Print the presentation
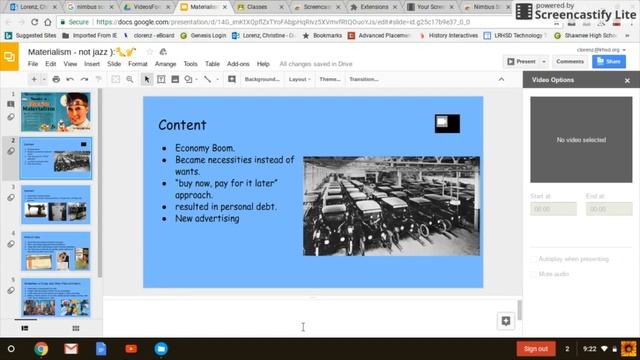Viewport: 640px width, 360px height. pyautogui.click(x=56, y=79)
